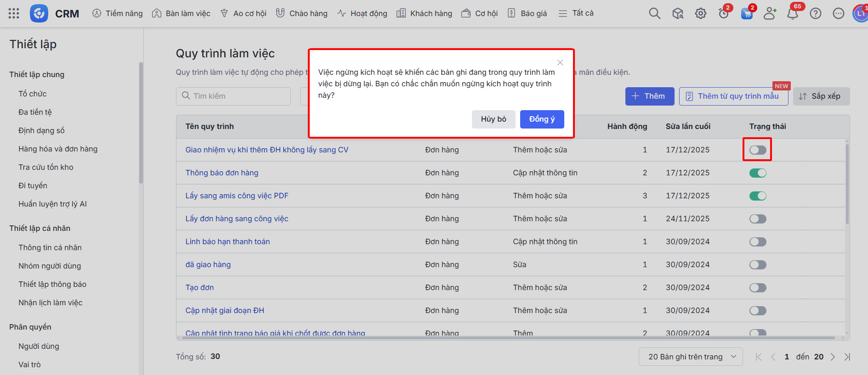The height and width of the screenshot is (375, 868).
Task: Open the settings gear icon
Action: tap(700, 13)
